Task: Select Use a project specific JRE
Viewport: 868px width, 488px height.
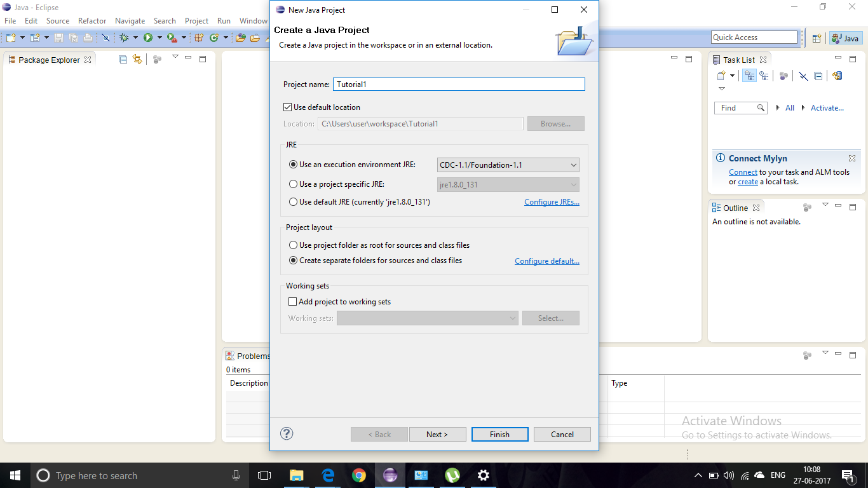Action: (293, 184)
